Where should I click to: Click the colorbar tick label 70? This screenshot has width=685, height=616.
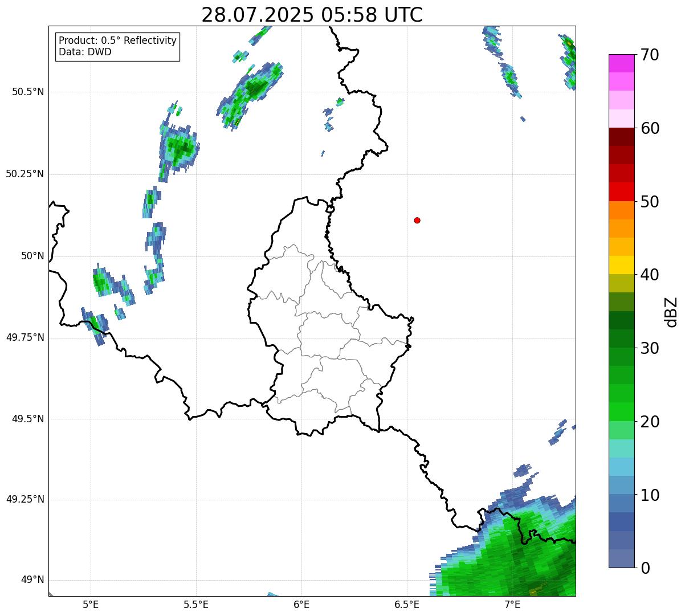pos(650,55)
